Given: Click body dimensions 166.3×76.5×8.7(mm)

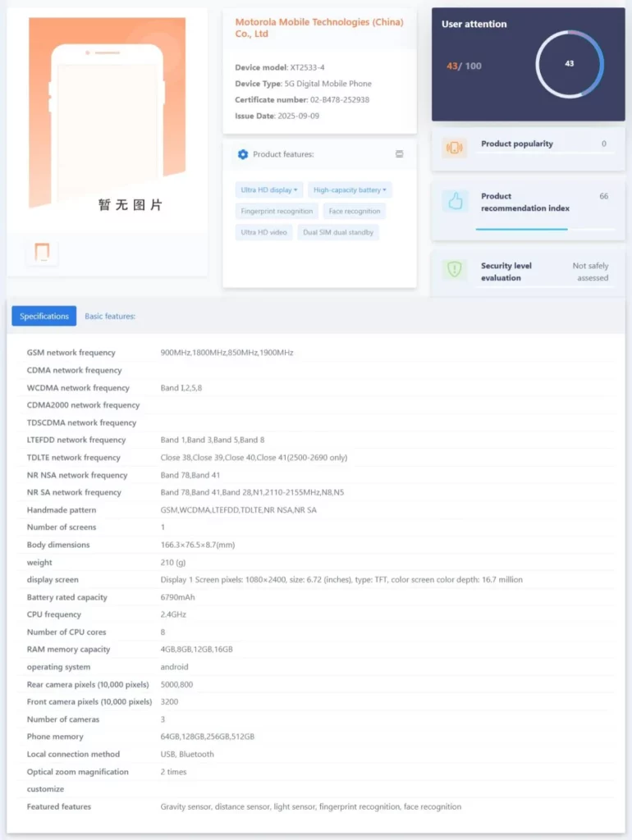Looking at the screenshot, I should click(198, 545).
